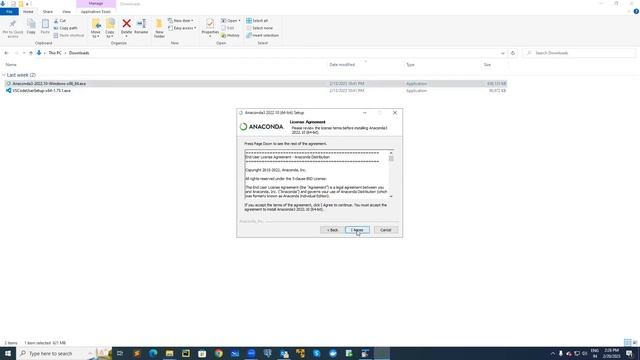Screen dimensions: 640x360
Task: Click the license scroll down arrow
Action: pos(391,196)
